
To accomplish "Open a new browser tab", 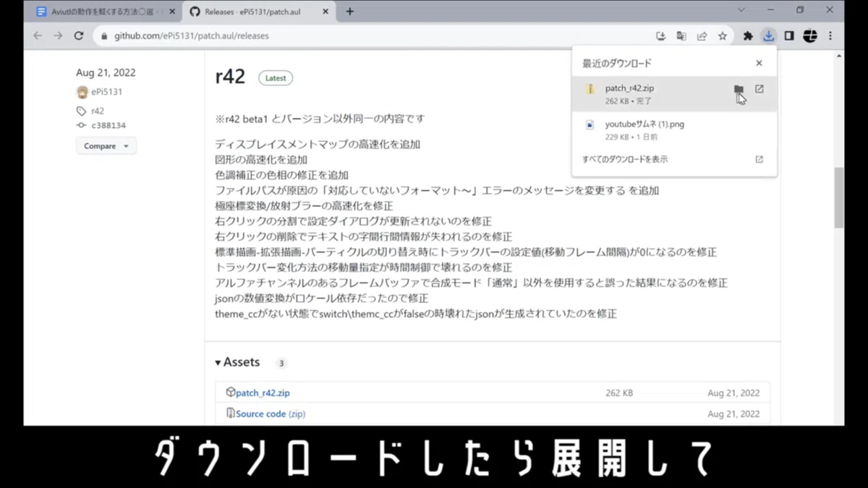I will click(x=350, y=12).
